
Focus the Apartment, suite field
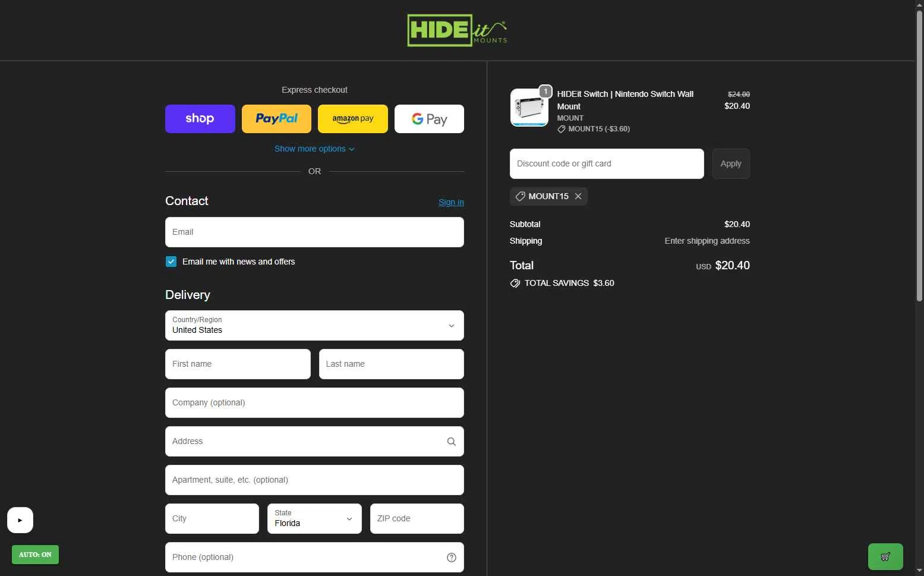tap(314, 480)
